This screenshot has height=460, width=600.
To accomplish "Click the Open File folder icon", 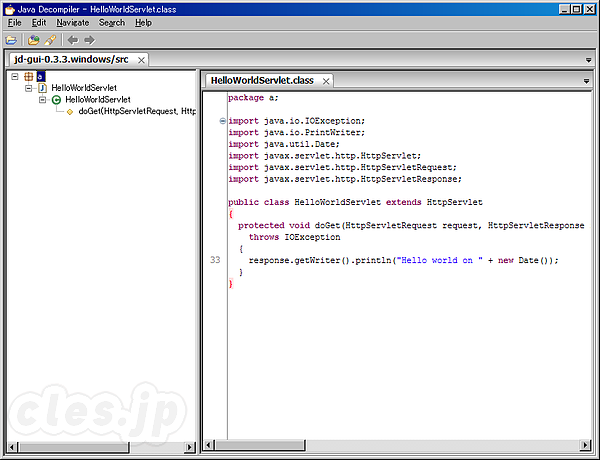I will click(12, 40).
